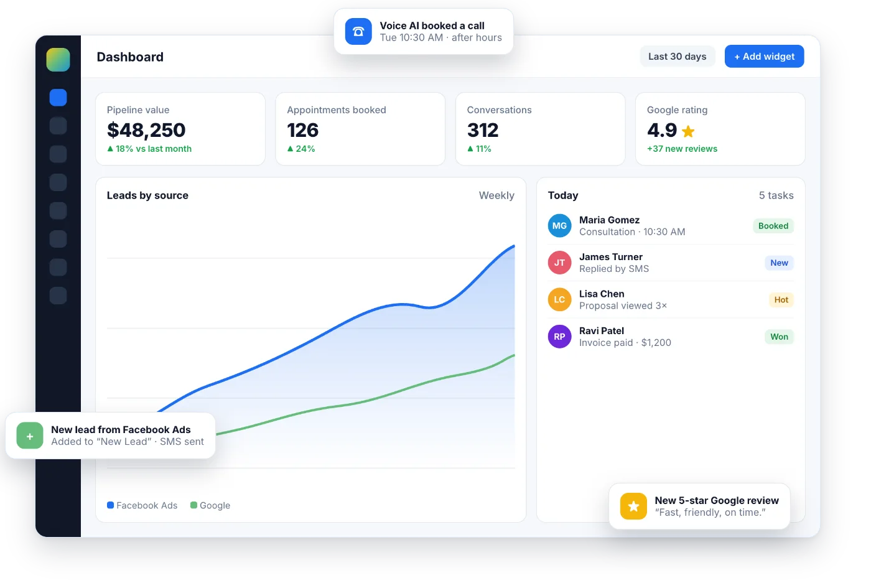The width and height of the screenshot is (871, 588).
Task: Click the Booked status badge
Action: pyautogui.click(x=773, y=226)
